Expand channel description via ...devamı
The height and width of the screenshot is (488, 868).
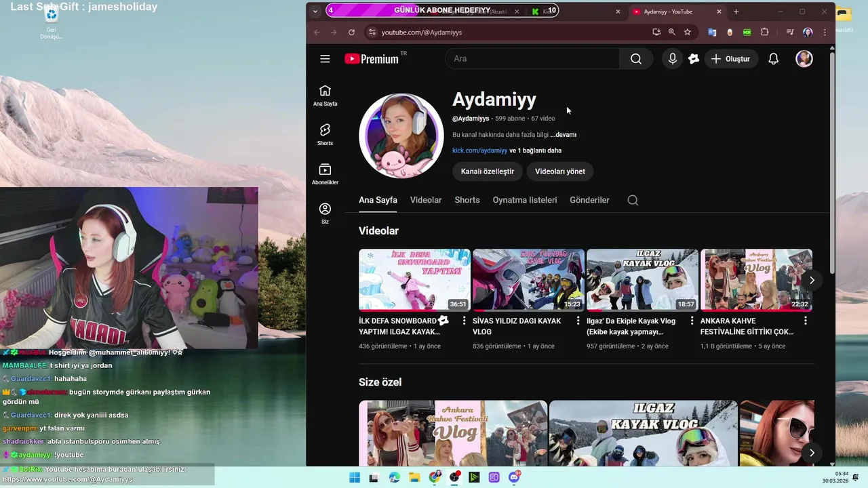[x=564, y=135]
